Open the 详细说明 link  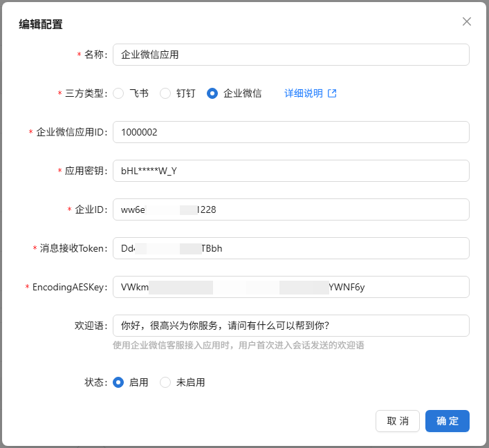(304, 93)
